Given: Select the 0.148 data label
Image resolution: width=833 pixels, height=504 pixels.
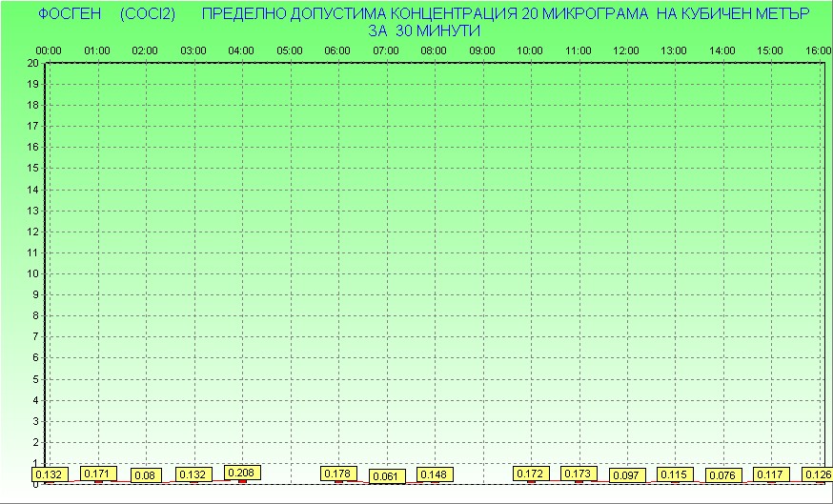Looking at the screenshot, I should click(x=435, y=474).
